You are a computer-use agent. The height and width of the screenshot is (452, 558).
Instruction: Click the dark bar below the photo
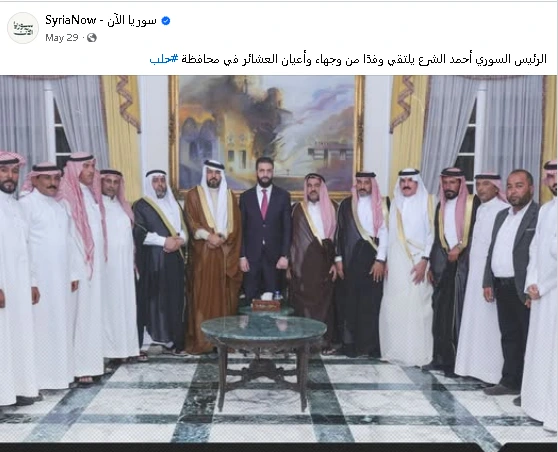coord(279,447)
